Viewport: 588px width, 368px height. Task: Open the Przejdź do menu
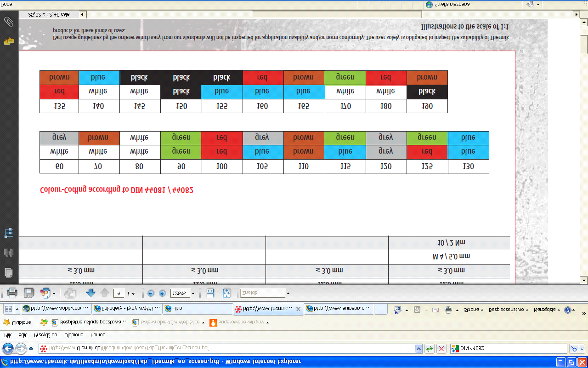(x=46, y=335)
